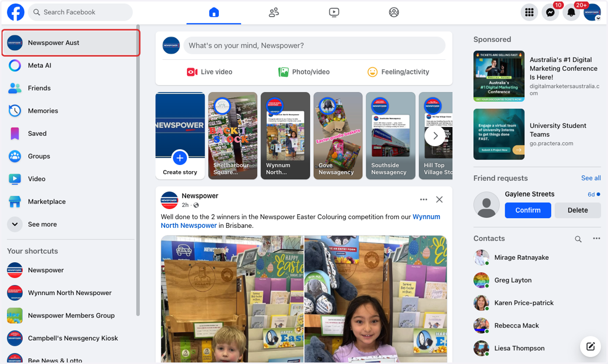Open Gove Newsagency story
The height and width of the screenshot is (364, 608).
coord(338,136)
